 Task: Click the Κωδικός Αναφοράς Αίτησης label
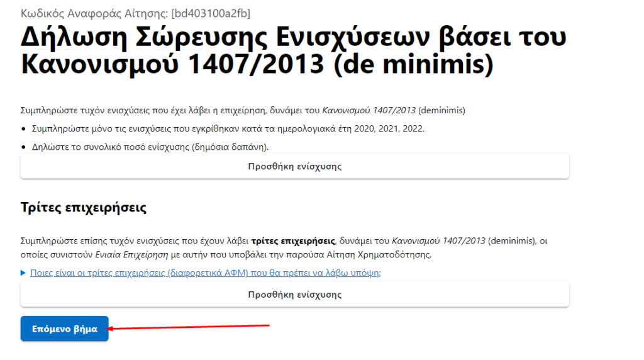(x=94, y=13)
